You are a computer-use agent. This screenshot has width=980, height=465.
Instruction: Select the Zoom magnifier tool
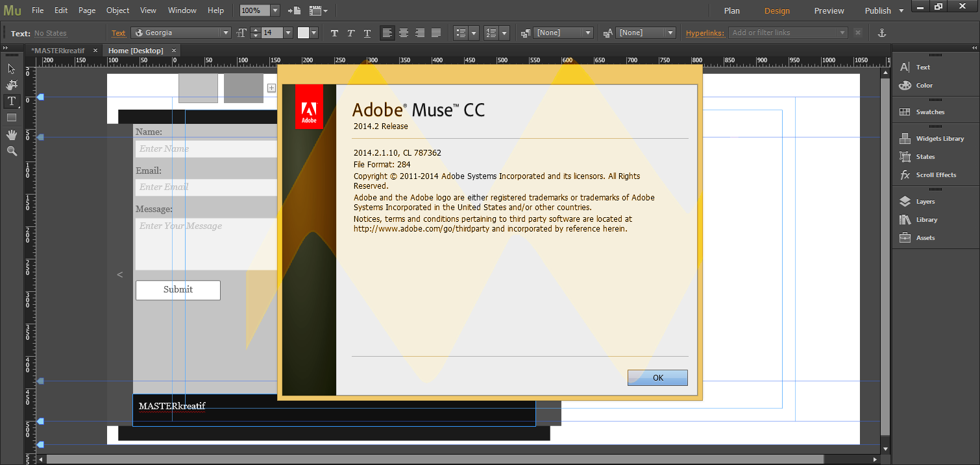11,150
